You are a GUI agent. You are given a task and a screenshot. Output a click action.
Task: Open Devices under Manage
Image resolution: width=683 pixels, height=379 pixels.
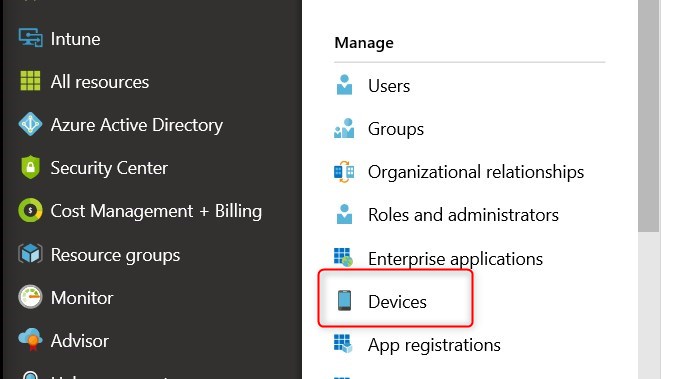click(397, 302)
